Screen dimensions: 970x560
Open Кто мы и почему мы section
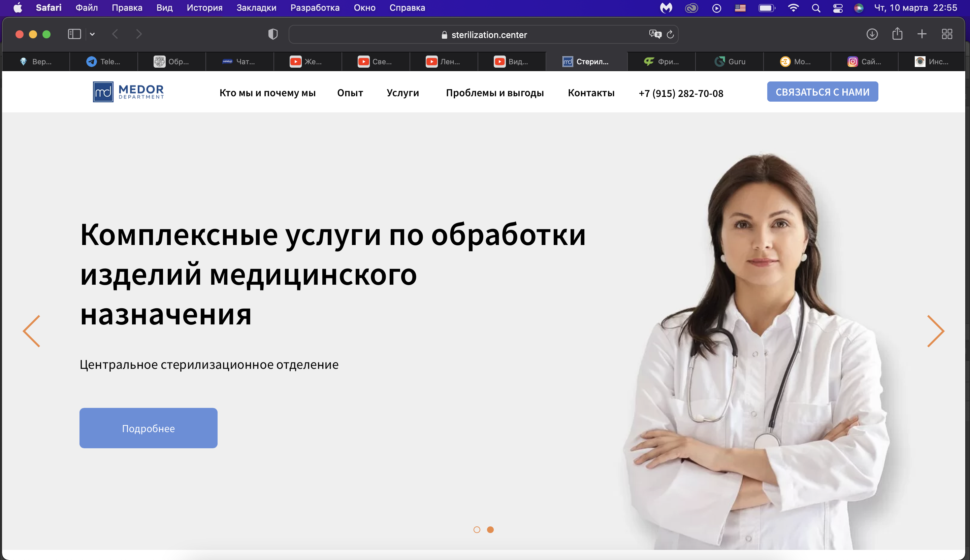tap(267, 93)
